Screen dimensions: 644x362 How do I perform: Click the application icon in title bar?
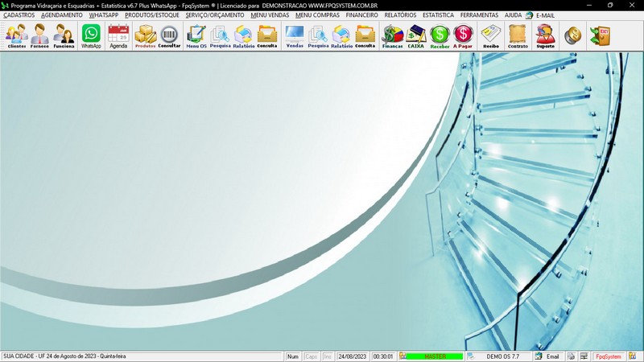pyautogui.click(x=5, y=6)
